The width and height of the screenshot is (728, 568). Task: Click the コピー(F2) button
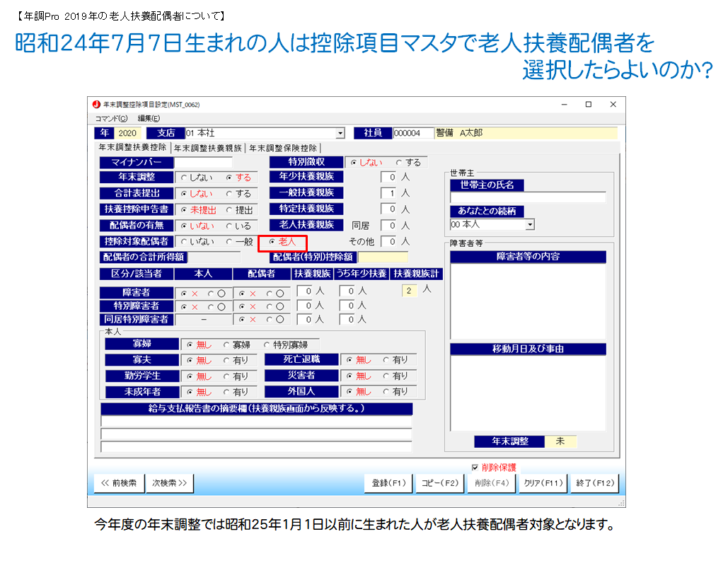[x=440, y=483]
